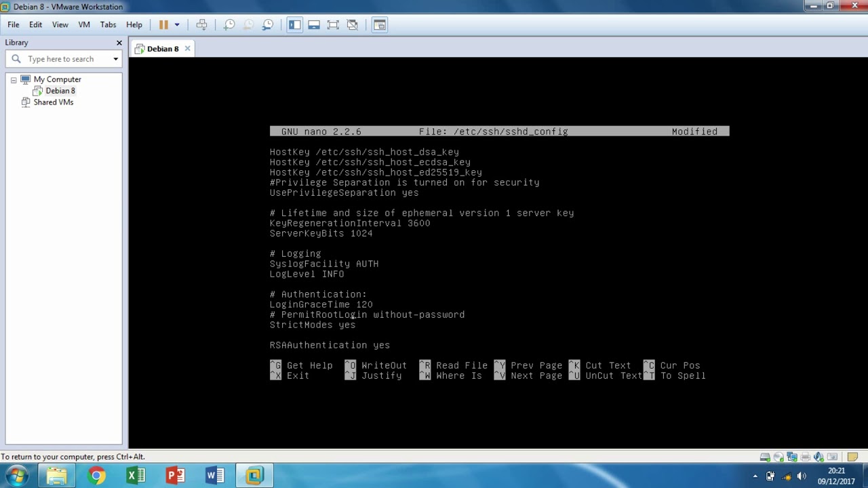868x488 pixels.
Task: Click the 'LogLevel INFO' line
Action: coord(307,274)
